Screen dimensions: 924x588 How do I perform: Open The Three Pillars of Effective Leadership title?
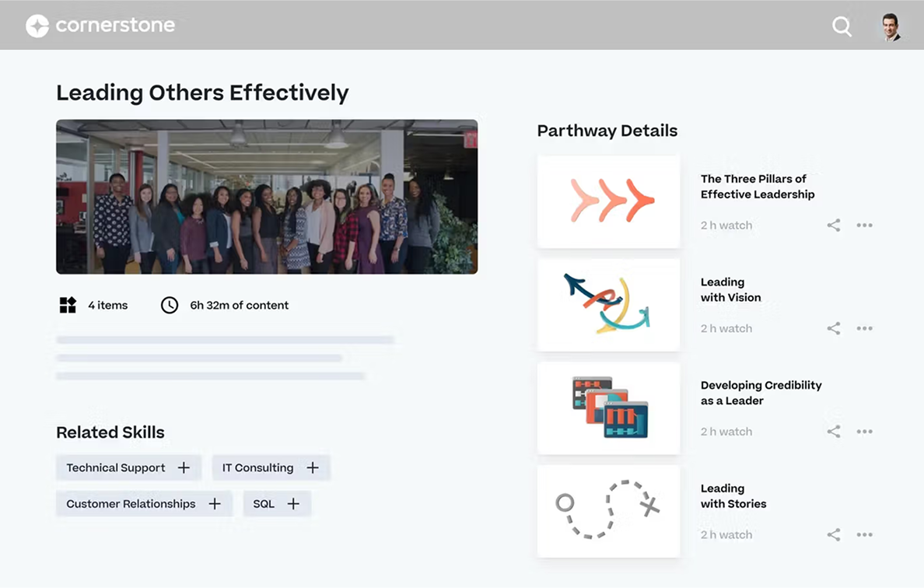pyautogui.click(x=757, y=187)
